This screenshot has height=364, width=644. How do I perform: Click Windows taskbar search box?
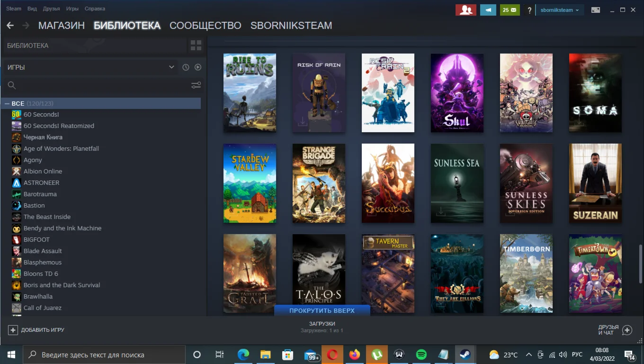104,355
